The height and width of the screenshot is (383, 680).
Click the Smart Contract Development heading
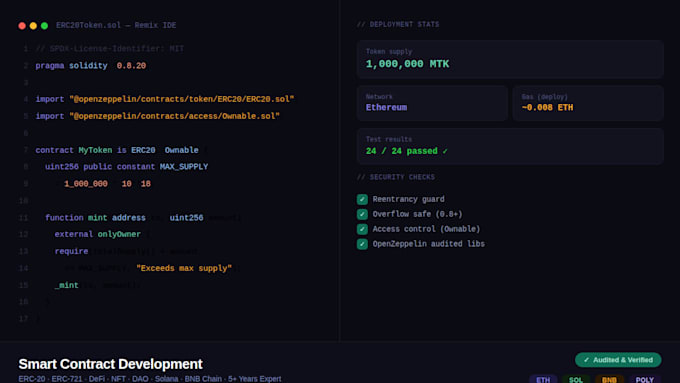point(111,363)
